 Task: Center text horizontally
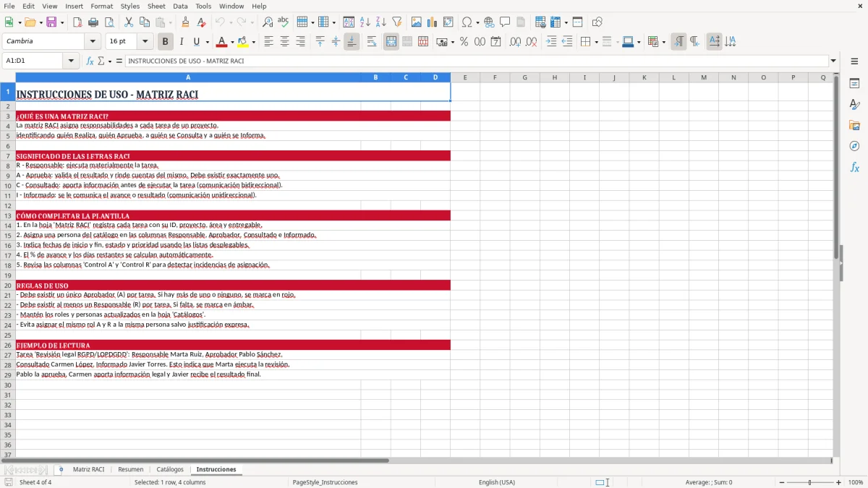pyautogui.click(x=284, y=42)
